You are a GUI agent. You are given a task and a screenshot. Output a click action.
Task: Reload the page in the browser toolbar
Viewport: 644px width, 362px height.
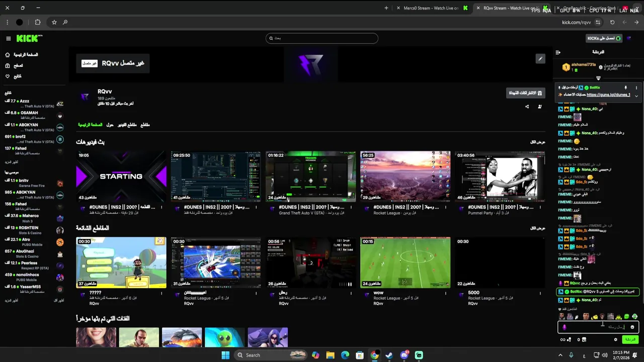pyautogui.click(x=612, y=22)
